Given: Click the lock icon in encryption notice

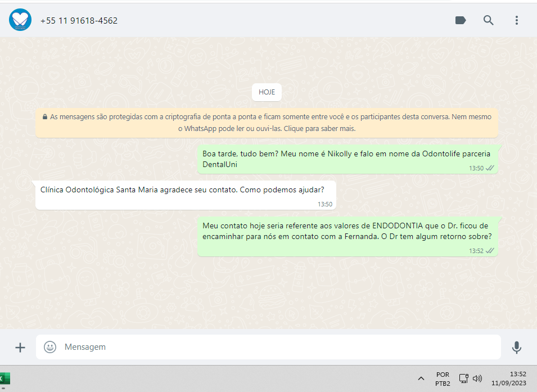Looking at the screenshot, I should (45, 117).
